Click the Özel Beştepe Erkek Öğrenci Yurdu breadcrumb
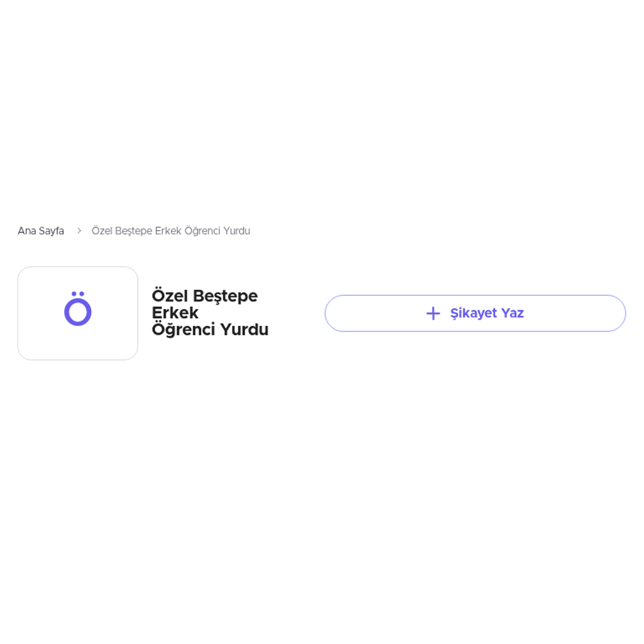The image size is (644, 644). 171,231
